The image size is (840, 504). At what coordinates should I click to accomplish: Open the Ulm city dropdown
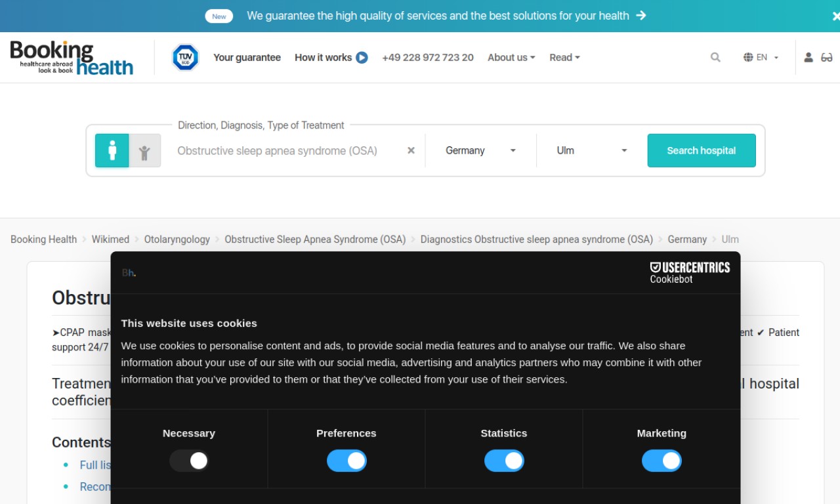point(592,150)
